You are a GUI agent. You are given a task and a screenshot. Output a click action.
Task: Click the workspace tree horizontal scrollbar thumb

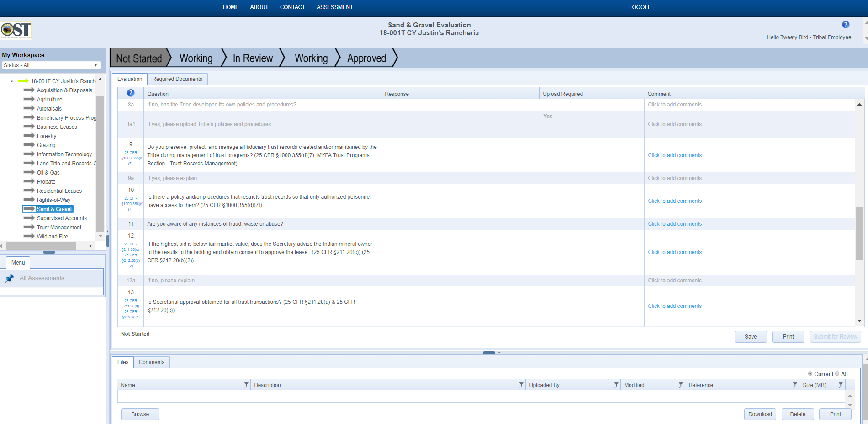pos(41,246)
